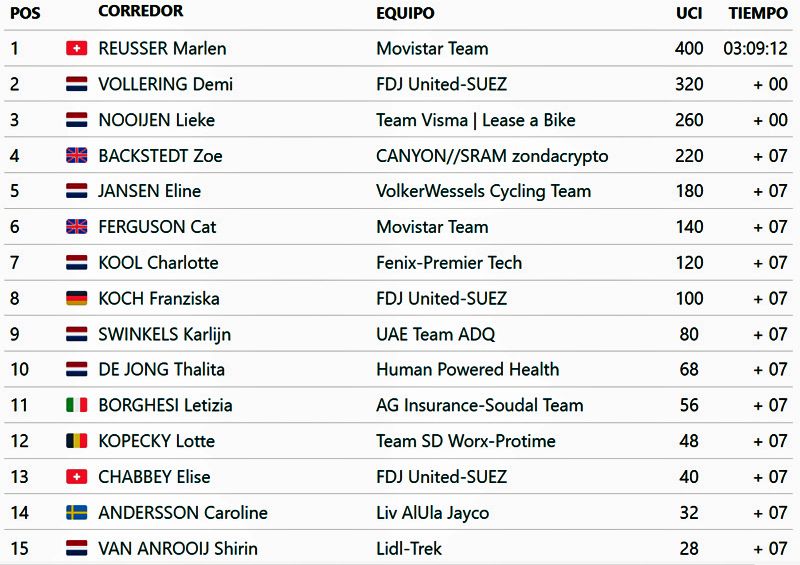Sort by the UCI points column header

[688, 13]
